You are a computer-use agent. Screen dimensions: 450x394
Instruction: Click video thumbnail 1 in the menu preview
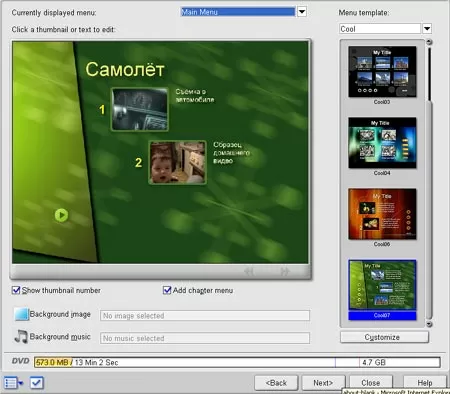click(140, 109)
